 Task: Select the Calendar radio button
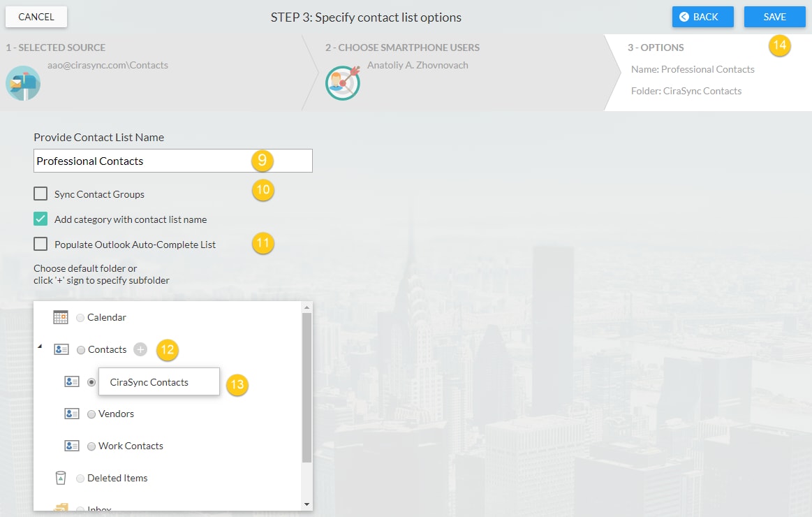[80, 318]
